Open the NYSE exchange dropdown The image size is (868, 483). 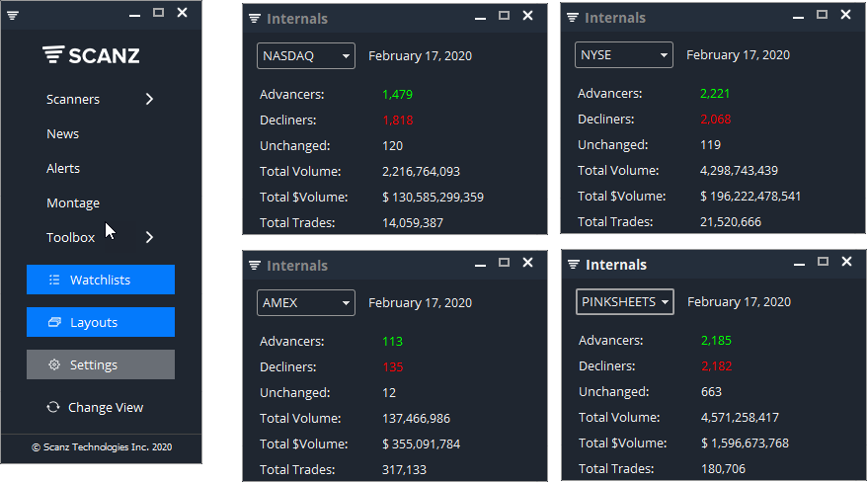pyautogui.click(x=624, y=55)
